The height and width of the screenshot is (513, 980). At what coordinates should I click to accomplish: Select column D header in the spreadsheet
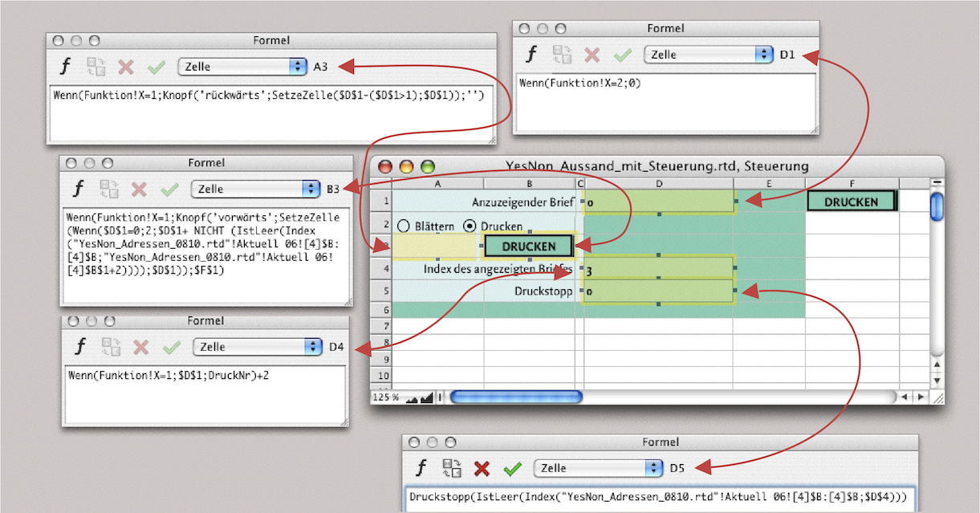tap(658, 184)
